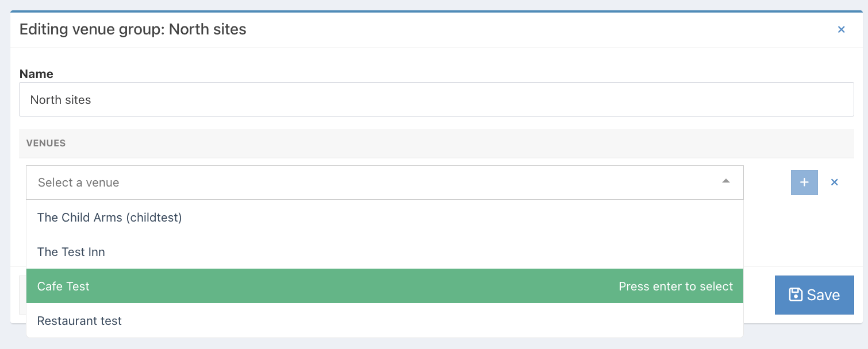The image size is (868, 349).
Task: Click the Press enter to select hint
Action: click(675, 286)
